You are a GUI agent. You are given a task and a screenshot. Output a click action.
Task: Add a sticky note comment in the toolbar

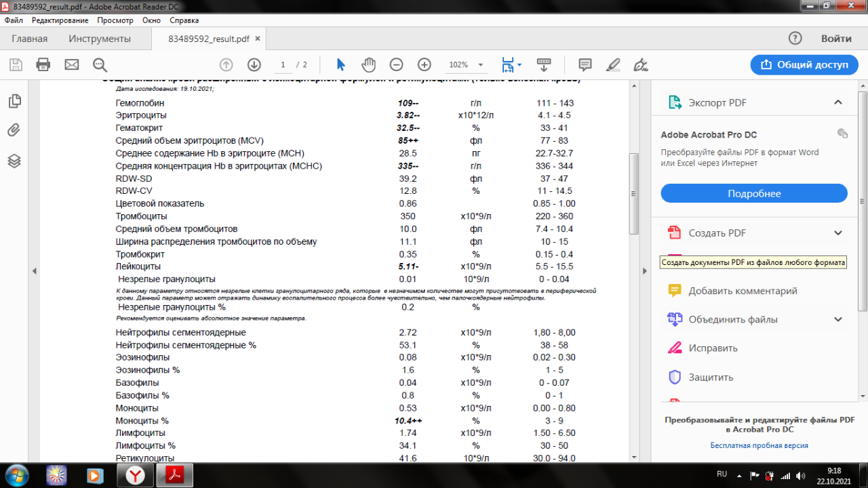point(585,64)
